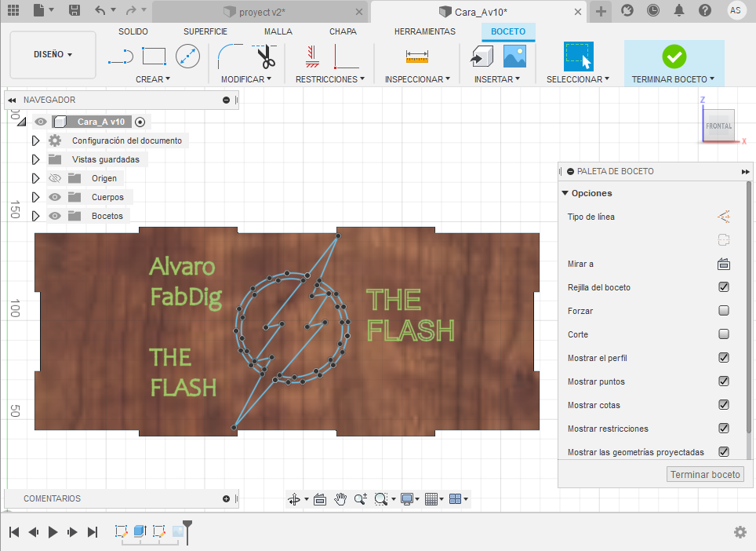Image resolution: width=756 pixels, height=551 pixels.
Task: Click the extensions globe icon
Action: pos(627,10)
